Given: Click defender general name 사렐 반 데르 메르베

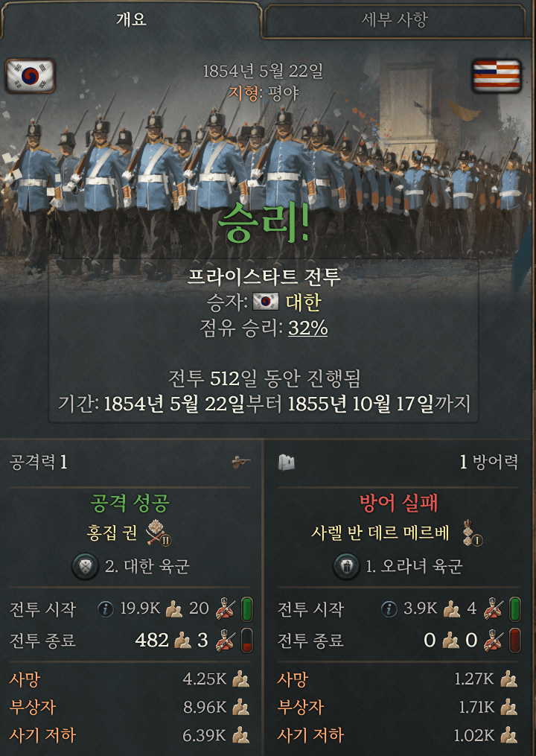Looking at the screenshot, I should point(380,533).
